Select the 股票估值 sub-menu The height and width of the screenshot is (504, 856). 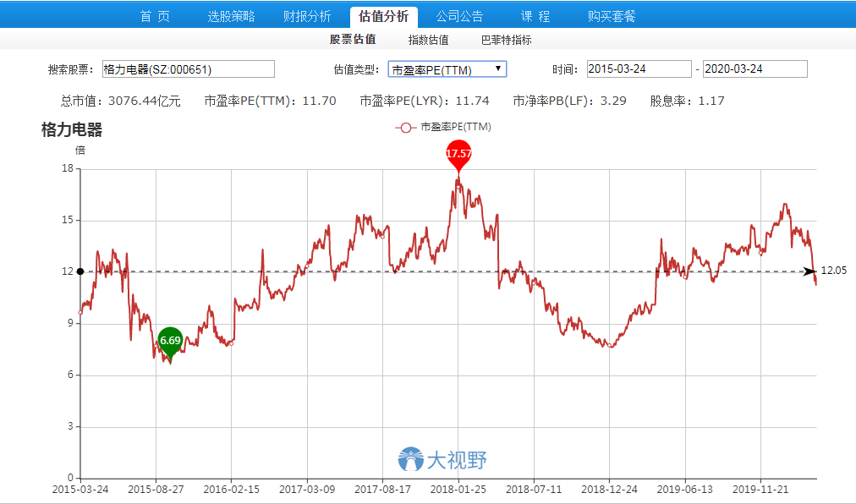tap(353, 39)
